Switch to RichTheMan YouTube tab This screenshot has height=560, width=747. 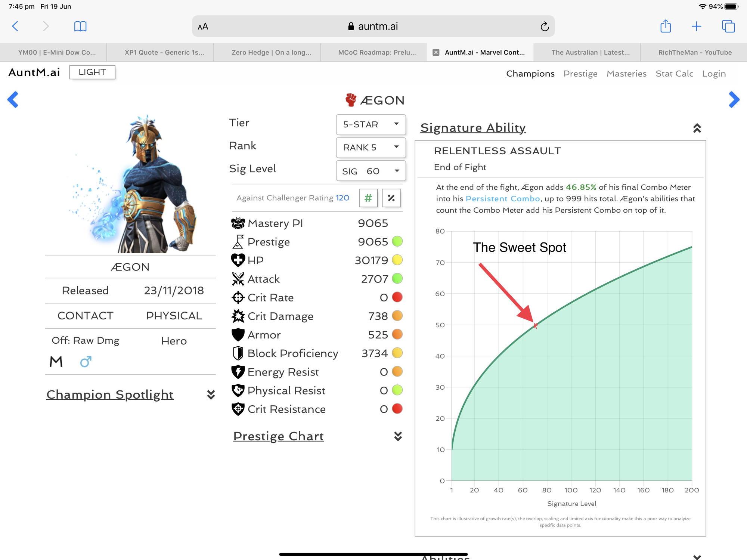[694, 52]
